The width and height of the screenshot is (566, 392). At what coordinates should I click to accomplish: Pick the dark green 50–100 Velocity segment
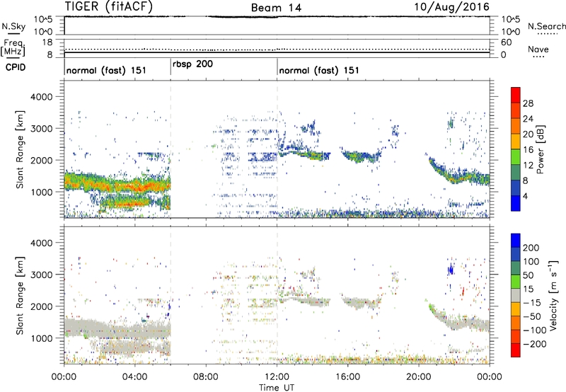(x=516, y=268)
